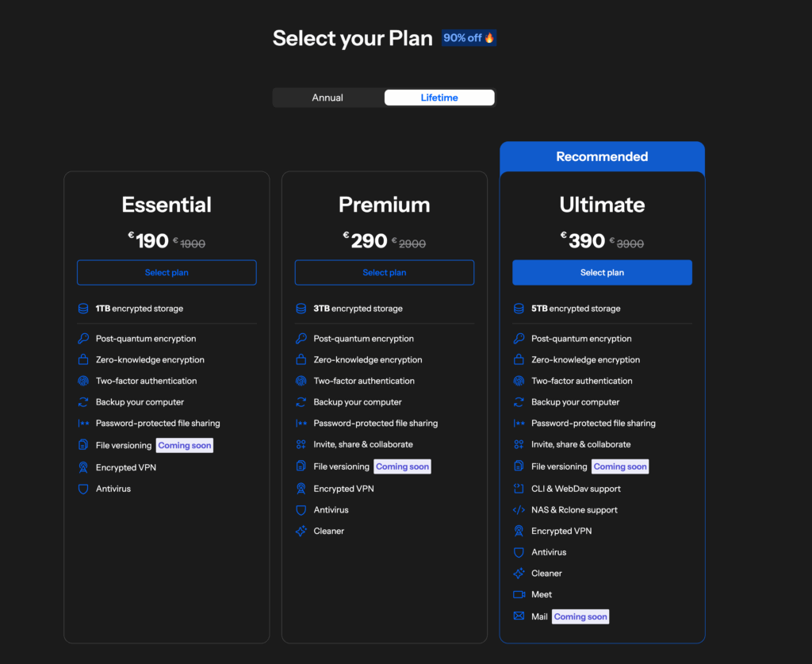Click the database icon beside 1TB encrypted storage
Viewport: 812px width, 664px height.
tap(83, 309)
